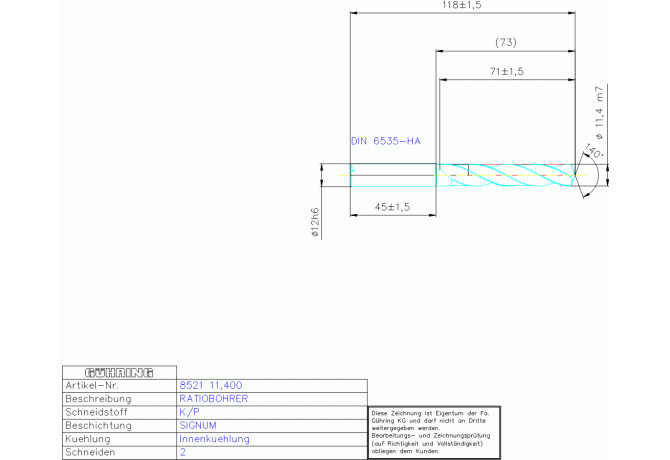Click the ø 11,4 m7 diameter label
The width and height of the screenshot is (670, 460).
coord(599,114)
